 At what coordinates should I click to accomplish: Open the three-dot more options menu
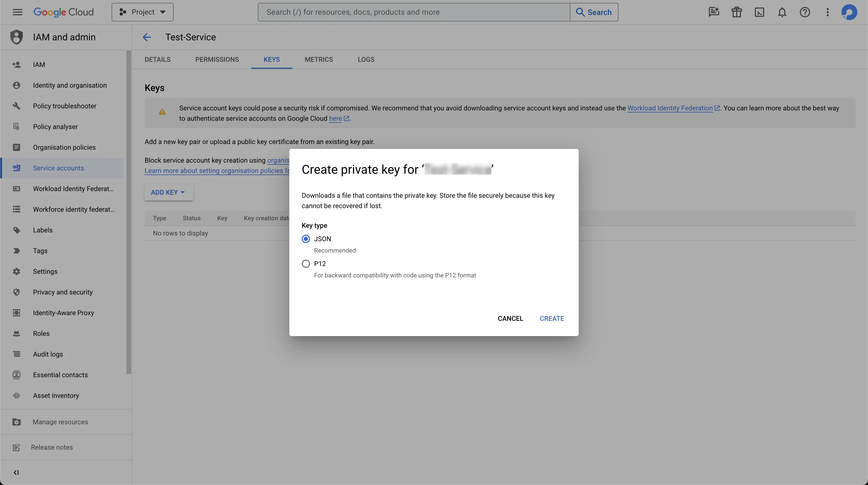(x=827, y=12)
